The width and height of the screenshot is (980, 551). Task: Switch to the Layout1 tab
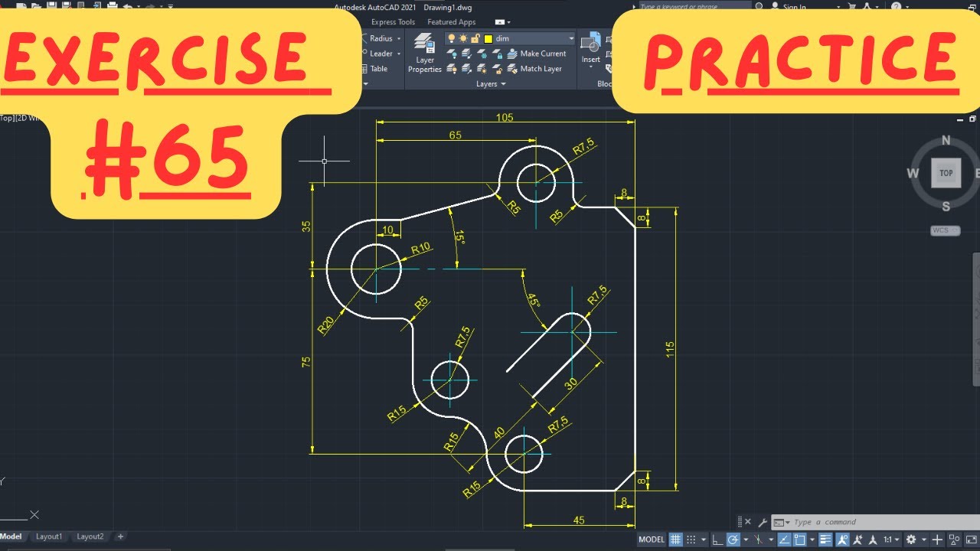pyautogui.click(x=49, y=536)
